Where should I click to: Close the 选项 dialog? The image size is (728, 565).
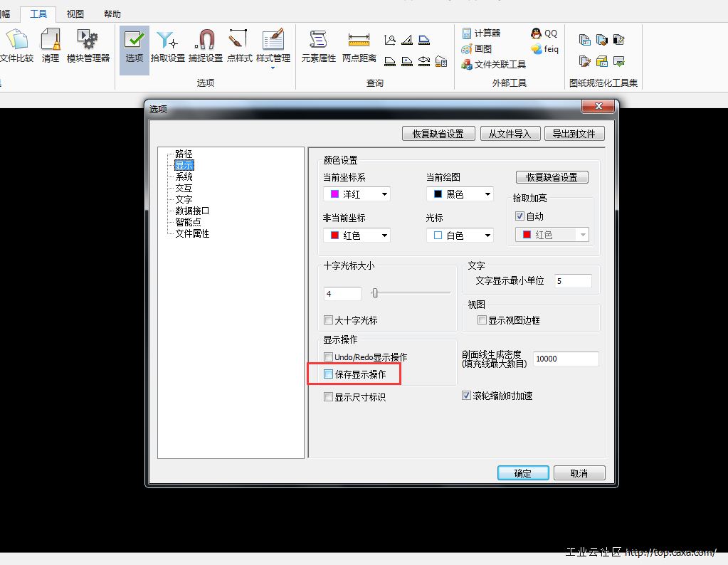[598, 106]
